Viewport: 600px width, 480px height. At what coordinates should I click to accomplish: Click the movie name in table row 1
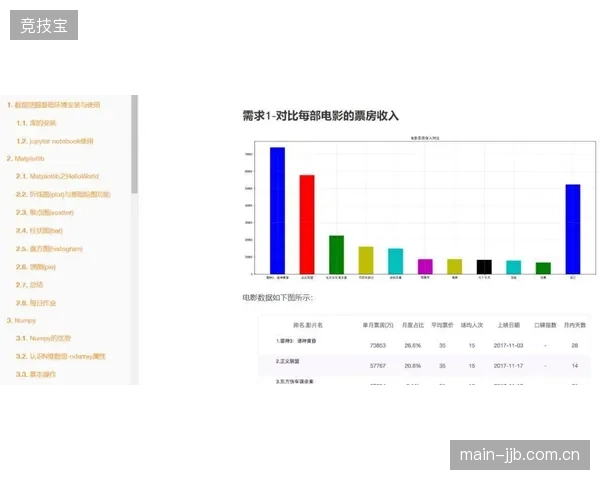coord(296,341)
